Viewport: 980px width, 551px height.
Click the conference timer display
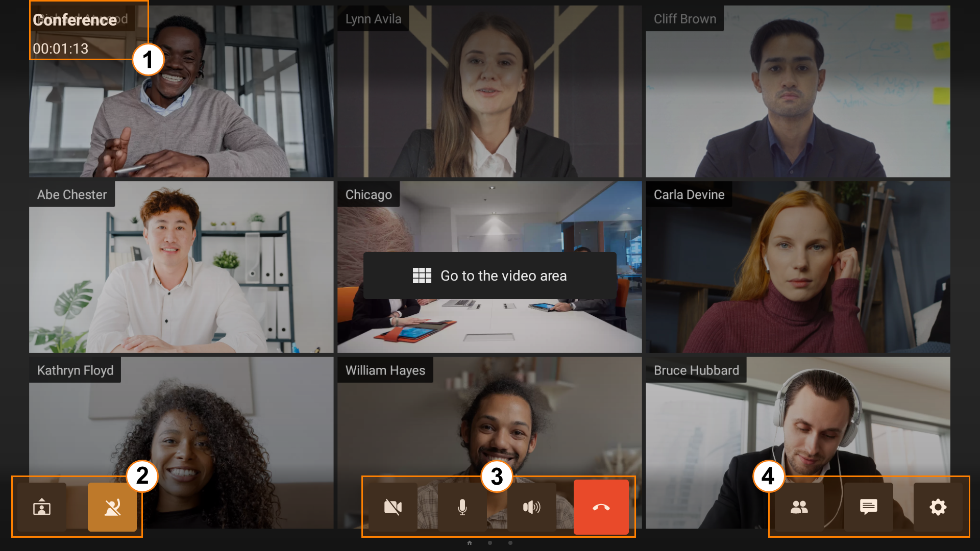click(x=60, y=48)
